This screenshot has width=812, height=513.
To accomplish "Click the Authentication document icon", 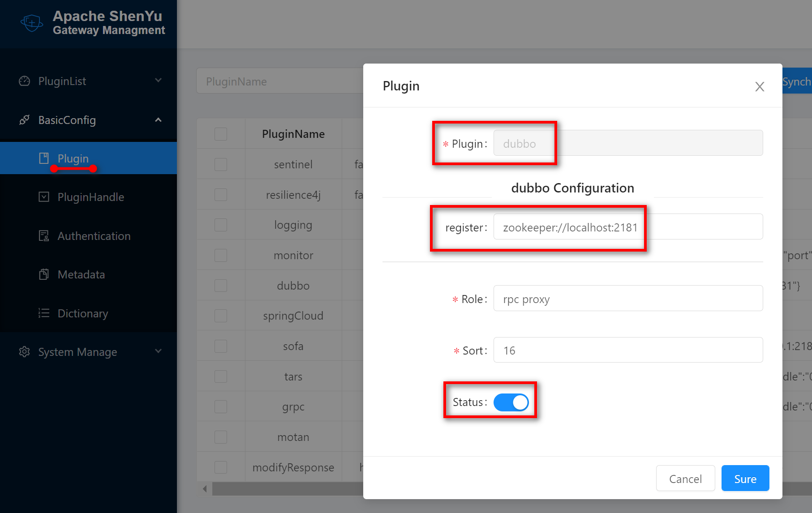I will [x=44, y=236].
